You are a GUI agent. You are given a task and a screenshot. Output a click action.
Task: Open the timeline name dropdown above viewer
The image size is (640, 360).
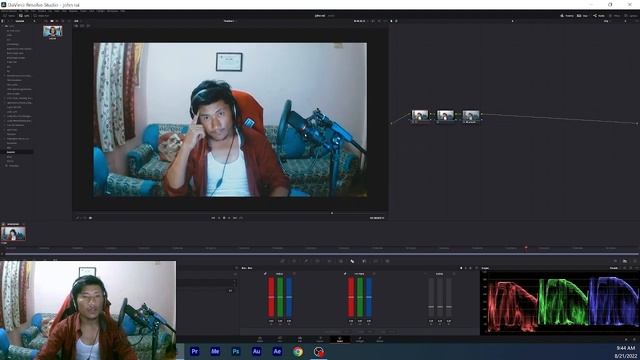click(229, 21)
